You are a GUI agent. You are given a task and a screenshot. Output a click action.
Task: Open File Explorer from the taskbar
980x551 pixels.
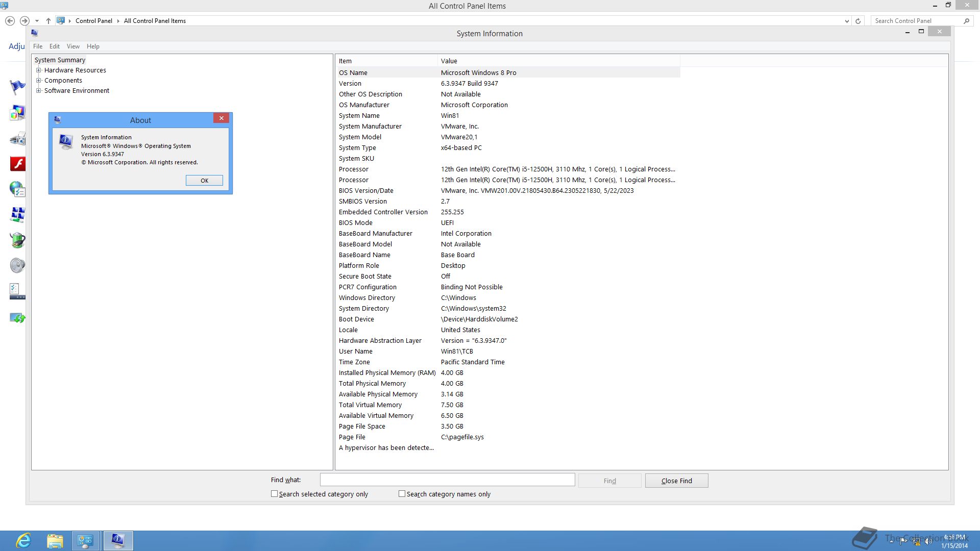[55, 541]
